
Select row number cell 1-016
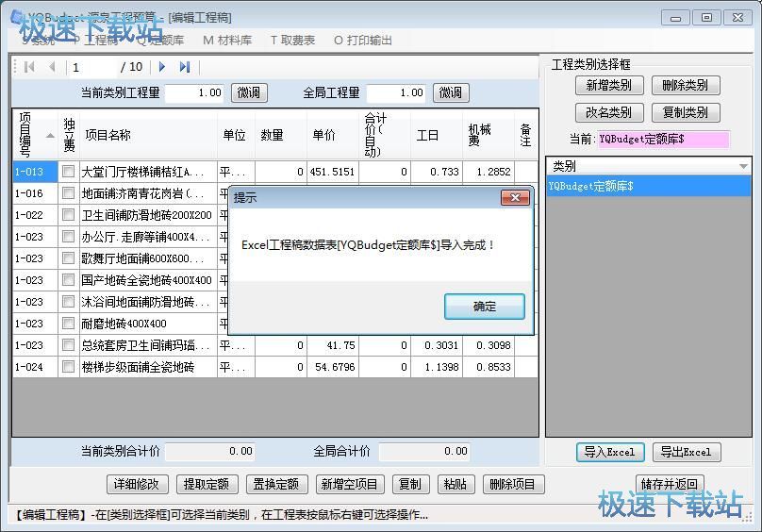[35, 193]
